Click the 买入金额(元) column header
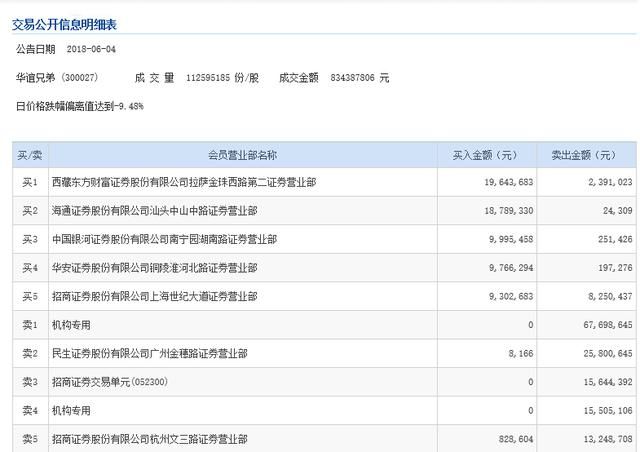Image resolution: width=640 pixels, height=452 pixels. pos(485,155)
